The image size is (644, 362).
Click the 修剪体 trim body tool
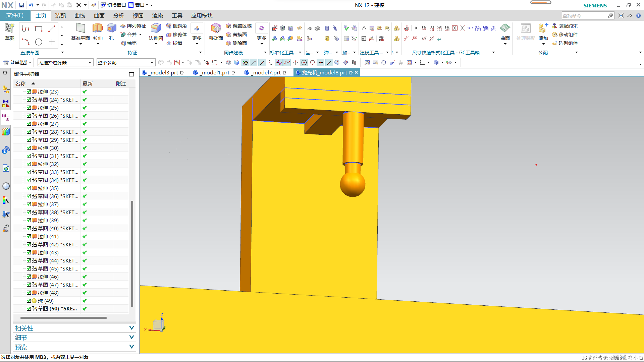[176, 35]
